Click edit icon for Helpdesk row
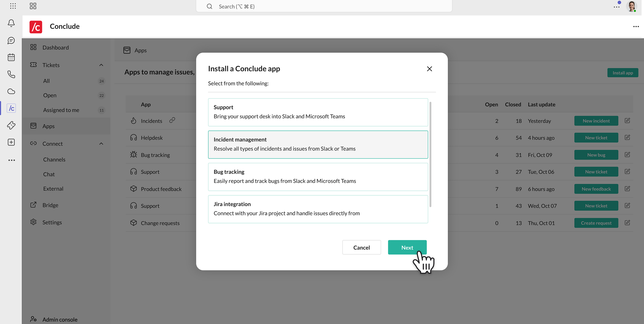 click(627, 138)
